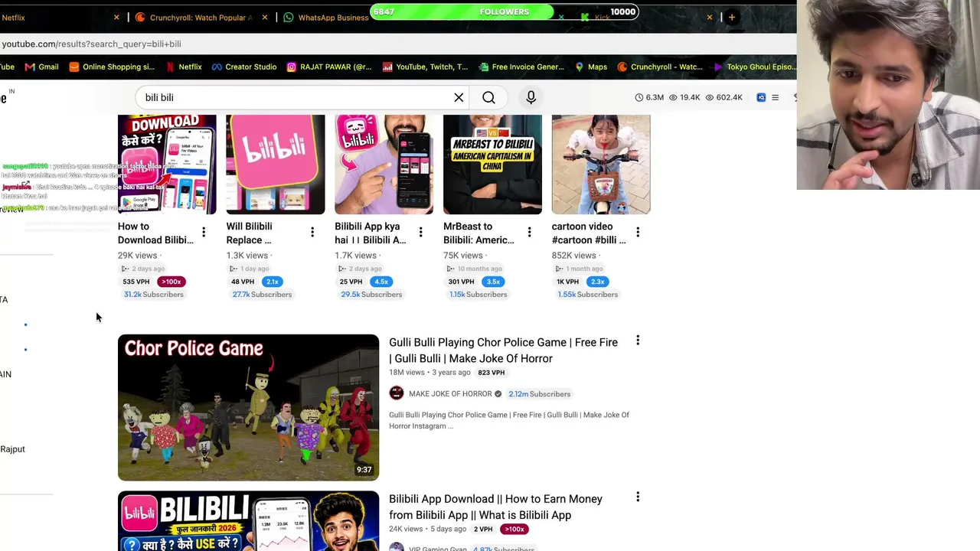This screenshot has width=980, height=551.
Task: Play 'MrBeast to Bilibili' short thumbnail
Action: [492, 165]
